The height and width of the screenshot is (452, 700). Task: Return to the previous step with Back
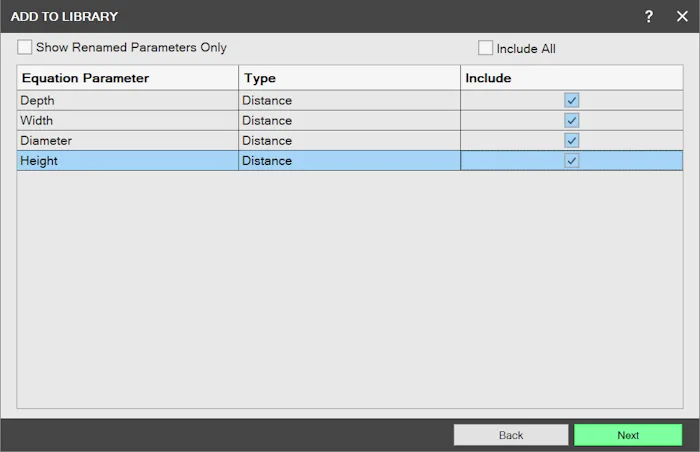click(511, 435)
